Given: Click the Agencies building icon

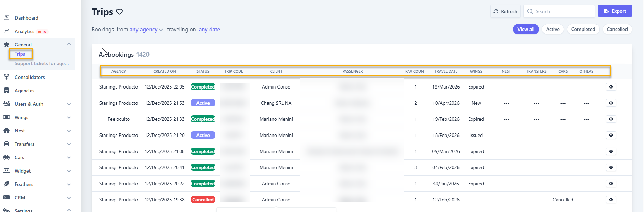Looking at the screenshot, I should click(x=7, y=91).
